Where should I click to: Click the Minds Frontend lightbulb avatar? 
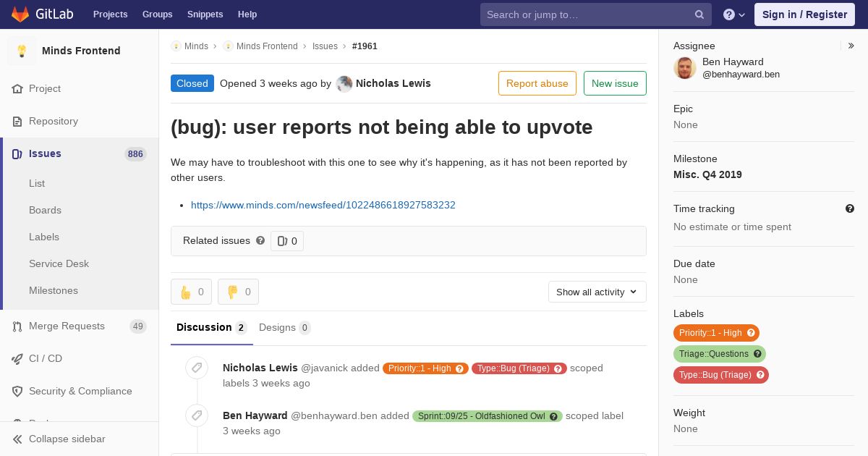22,51
